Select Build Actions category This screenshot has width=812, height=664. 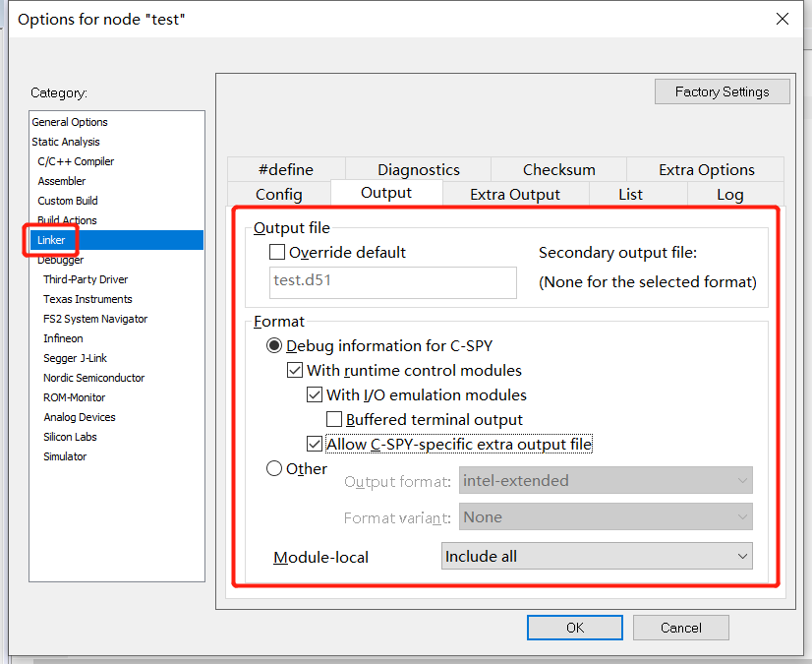117,220
